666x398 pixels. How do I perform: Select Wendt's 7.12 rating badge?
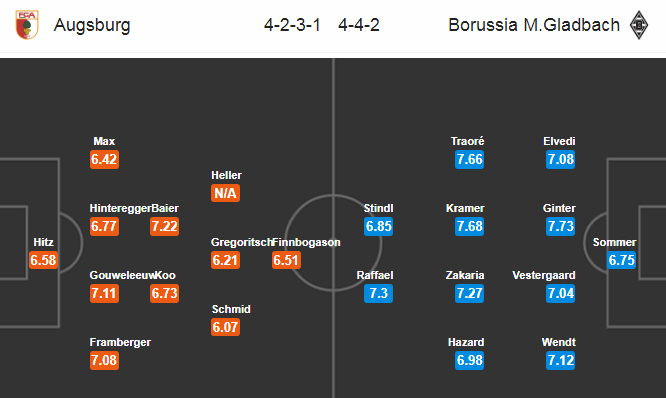[561, 360]
